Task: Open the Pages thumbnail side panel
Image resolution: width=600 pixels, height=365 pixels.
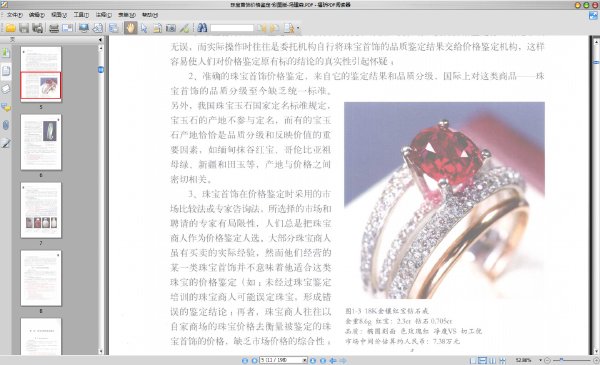Action: click(x=6, y=71)
